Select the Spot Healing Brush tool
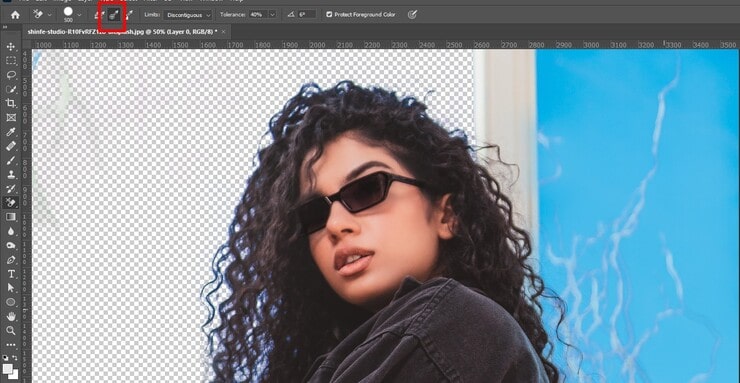This screenshot has height=383, width=740. [11, 146]
